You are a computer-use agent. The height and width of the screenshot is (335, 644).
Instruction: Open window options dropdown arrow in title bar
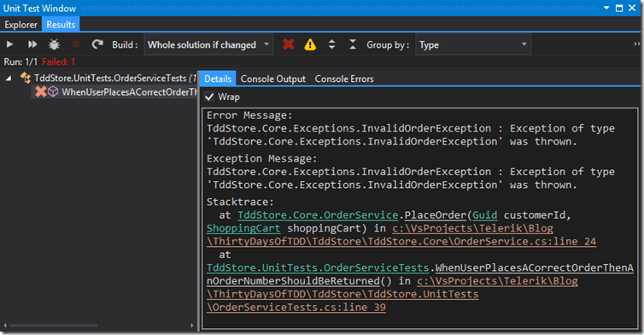[606, 8]
